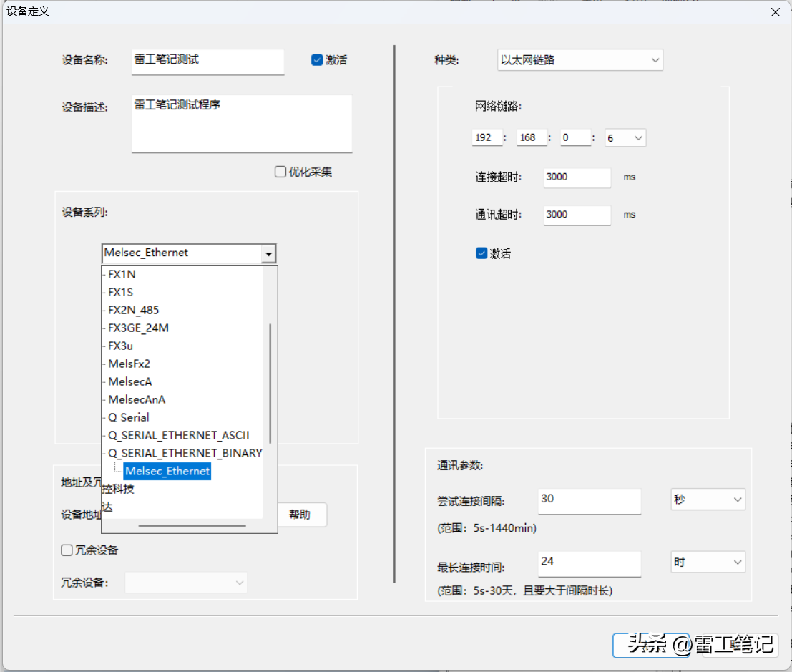The width and height of the screenshot is (792, 672).
Task: Click the 帮助 button
Action: pos(300,515)
